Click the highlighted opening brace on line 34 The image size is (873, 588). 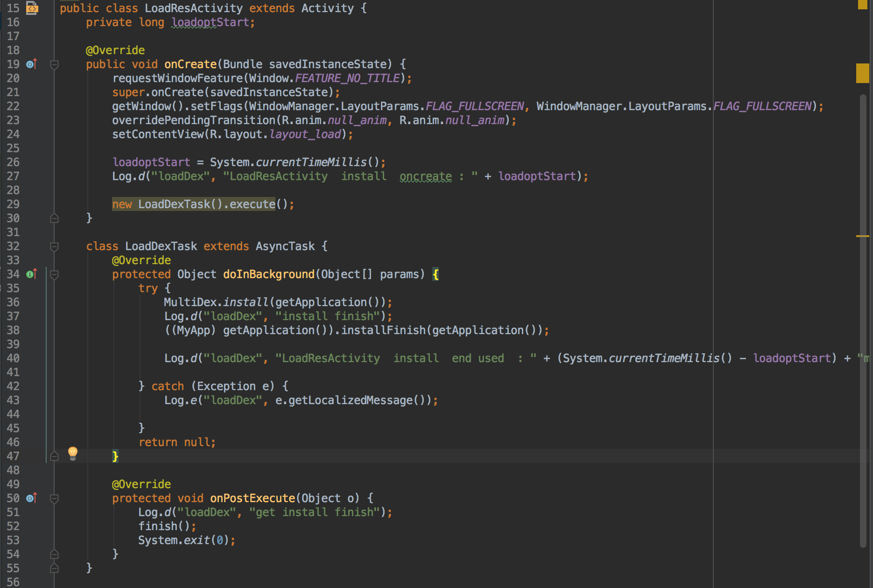point(436,274)
